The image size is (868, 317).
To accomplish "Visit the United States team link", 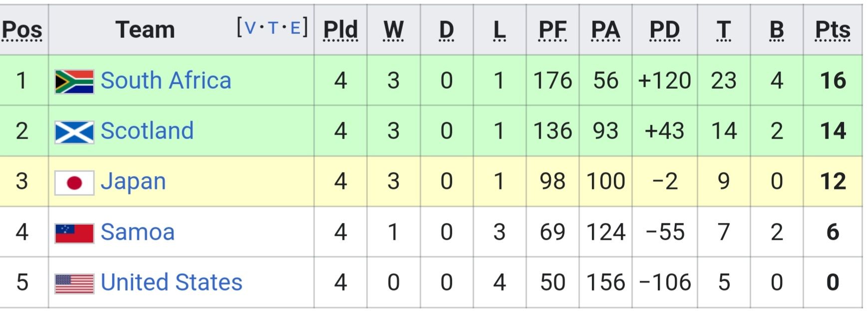I will (171, 283).
